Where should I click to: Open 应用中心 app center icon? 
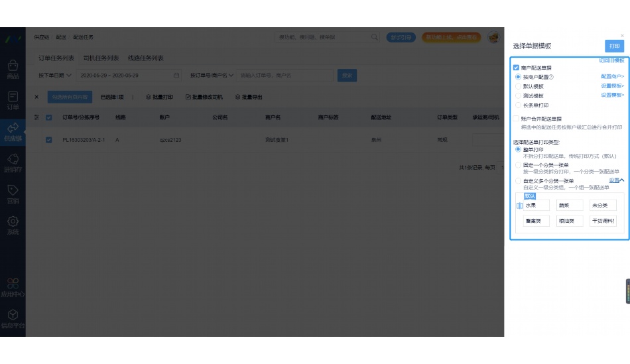click(x=13, y=283)
